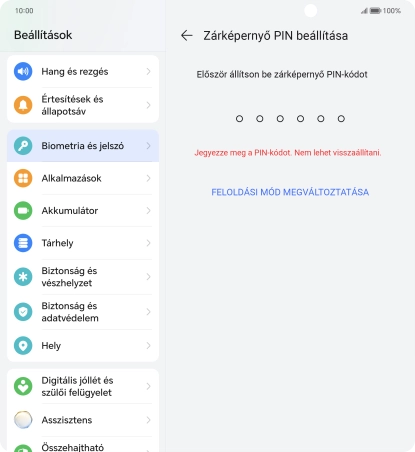The width and height of the screenshot is (415, 452).
Task: Select the Értesítések bell icon
Action: 23,105
